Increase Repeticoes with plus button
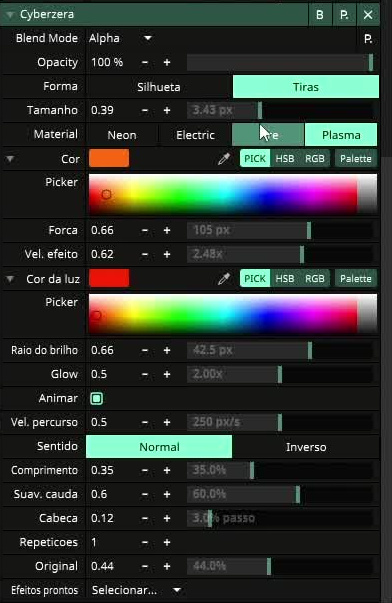 coord(167,542)
